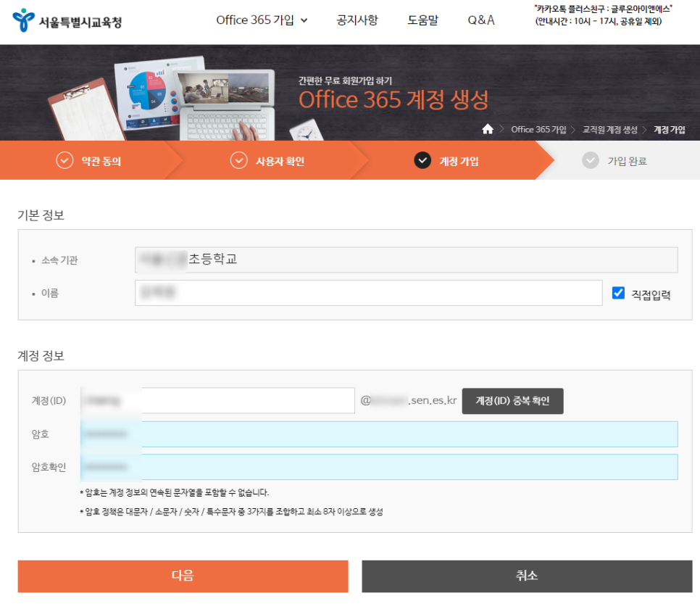The image size is (700, 609).
Task: Click the 계정 가입 step check icon
Action: (x=422, y=160)
